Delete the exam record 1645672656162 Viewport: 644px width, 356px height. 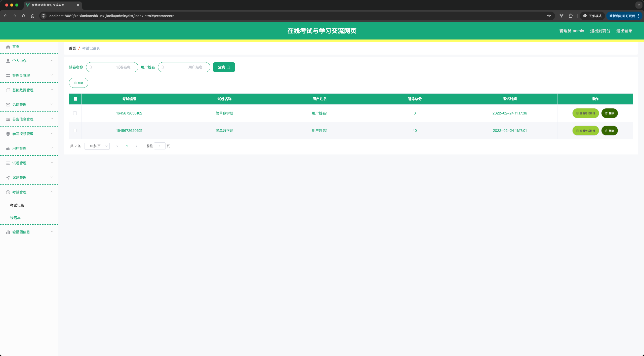pyautogui.click(x=610, y=113)
